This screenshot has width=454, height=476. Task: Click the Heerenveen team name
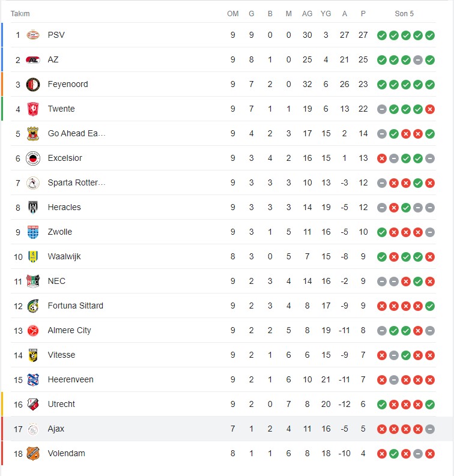[70, 379]
